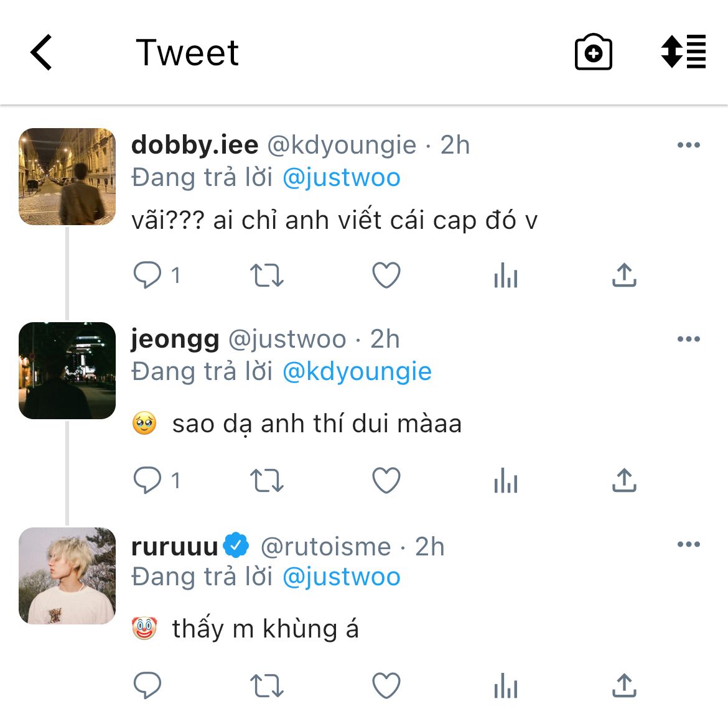This screenshot has width=728, height=714.
Task: Share ruruuu's tweet
Action: 624,686
